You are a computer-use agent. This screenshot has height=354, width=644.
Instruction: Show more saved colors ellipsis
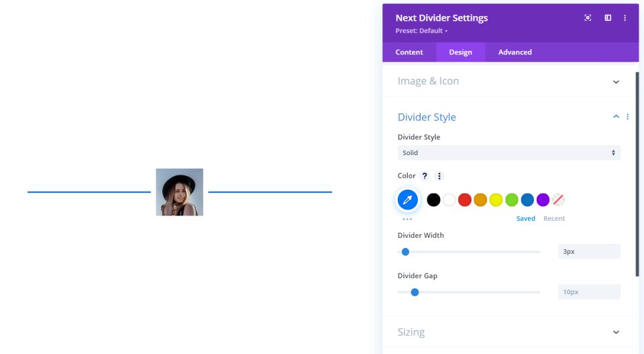(407, 219)
